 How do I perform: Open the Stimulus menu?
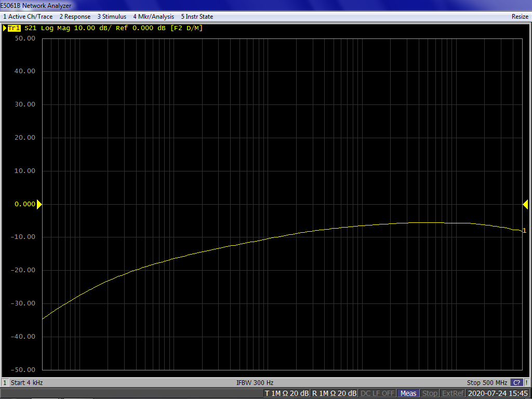click(x=112, y=17)
